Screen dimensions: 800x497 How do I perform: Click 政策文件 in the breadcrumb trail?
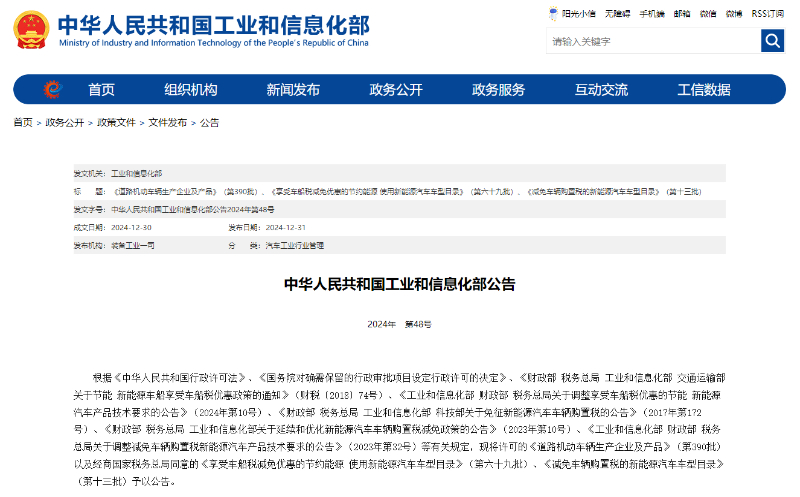(116, 123)
